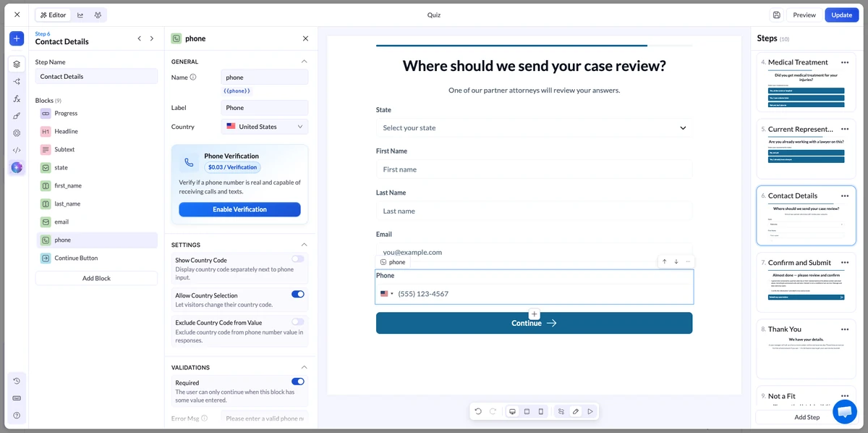Open options menu for Confirm and Submit step
Screen dimensions: 868x433
(x=845, y=262)
